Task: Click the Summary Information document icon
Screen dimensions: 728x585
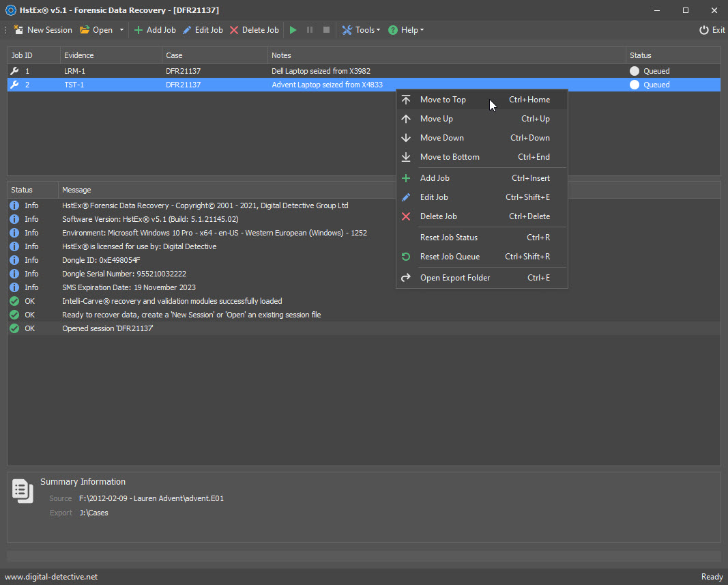Action: point(23,491)
